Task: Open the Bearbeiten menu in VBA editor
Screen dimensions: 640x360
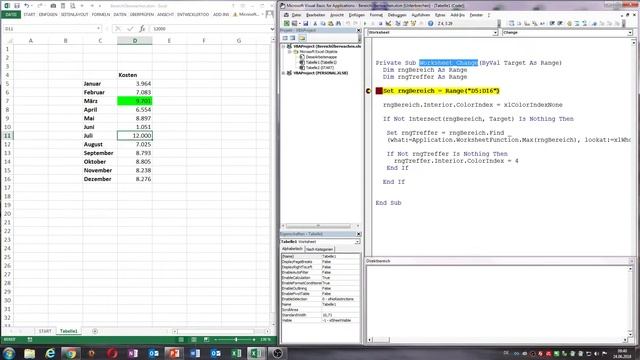Action: pyautogui.click(x=316, y=15)
